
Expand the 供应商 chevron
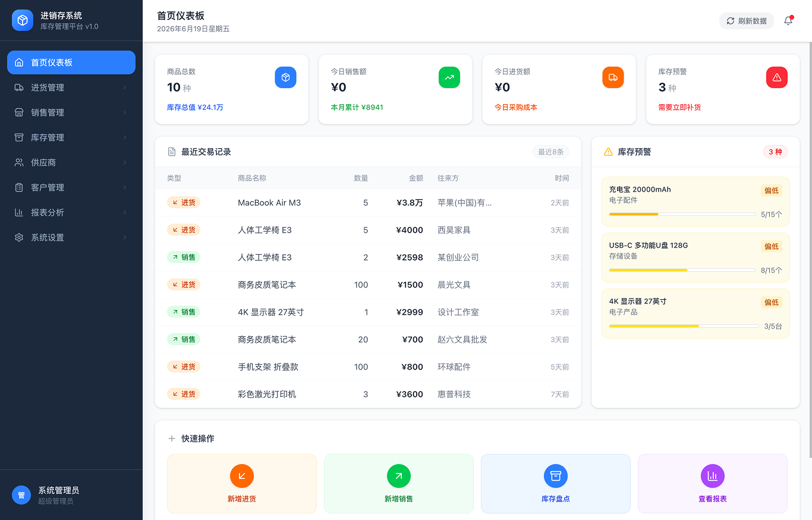coord(125,162)
